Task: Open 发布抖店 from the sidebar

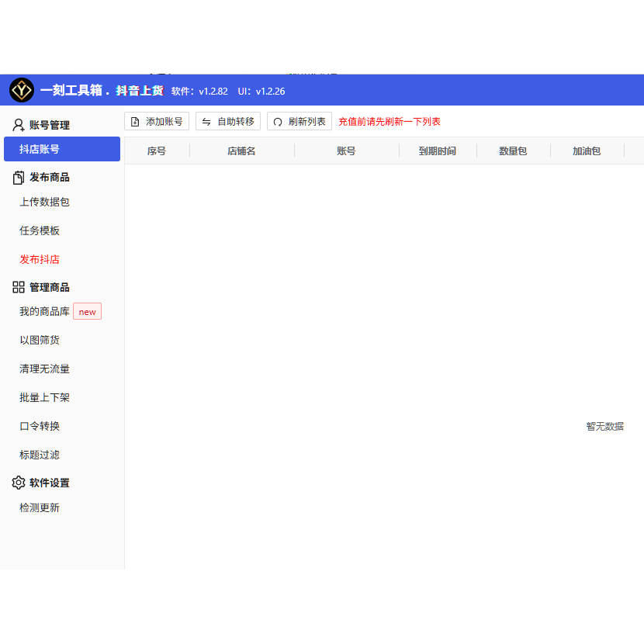Action: pos(39,258)
